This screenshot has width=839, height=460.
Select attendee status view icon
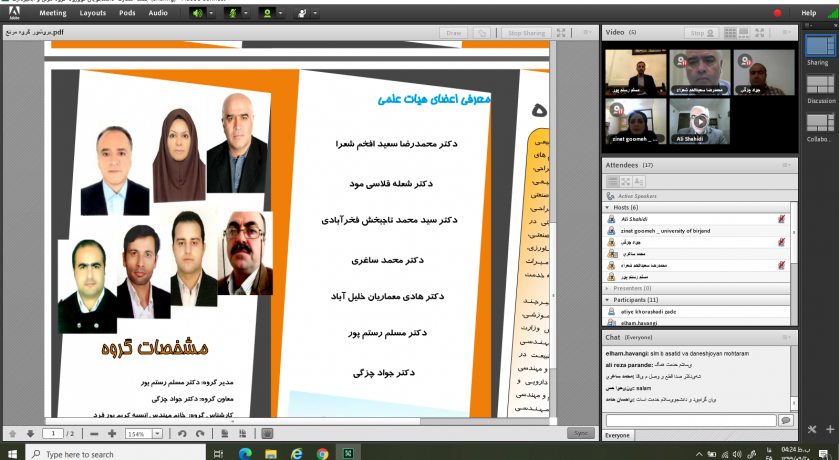point(639,182)
